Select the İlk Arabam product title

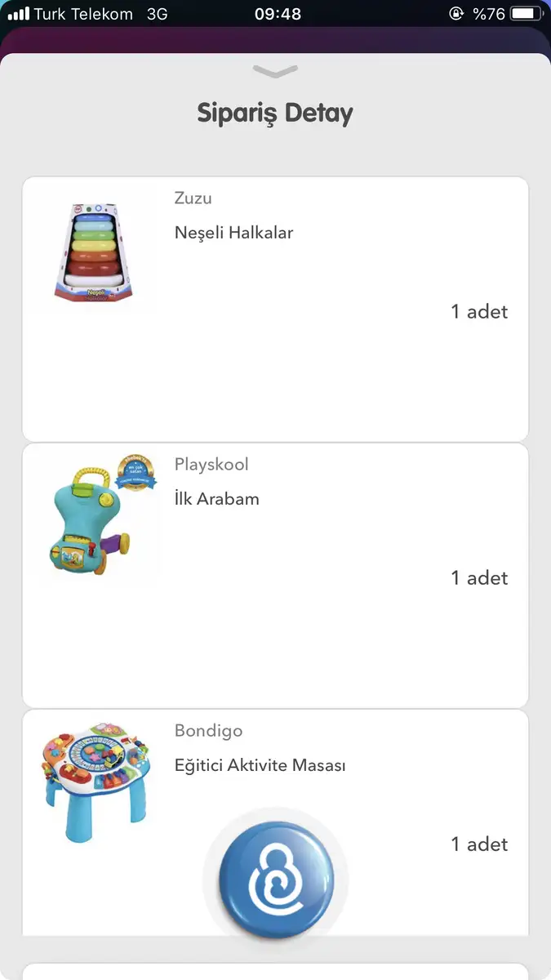click(217, 499)
